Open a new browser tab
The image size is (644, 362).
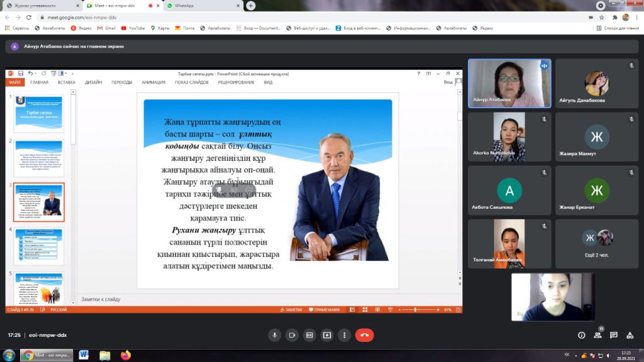point(251,6)
